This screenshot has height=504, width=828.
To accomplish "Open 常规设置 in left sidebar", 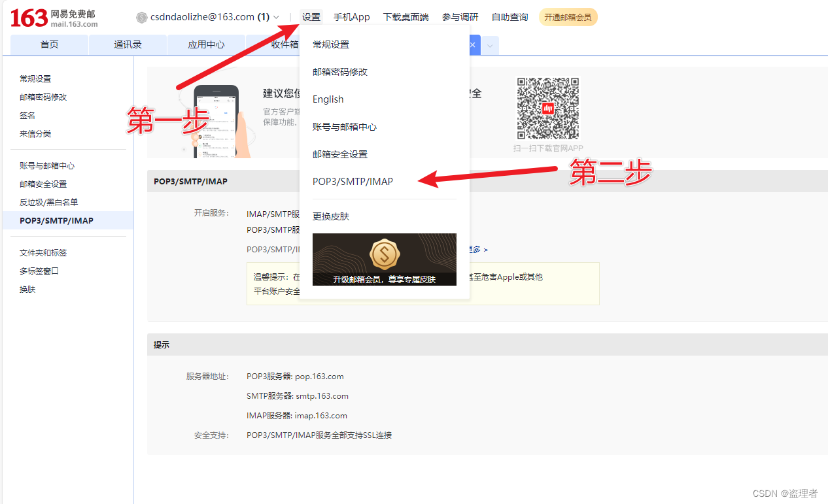I will (x=35, y=78).
